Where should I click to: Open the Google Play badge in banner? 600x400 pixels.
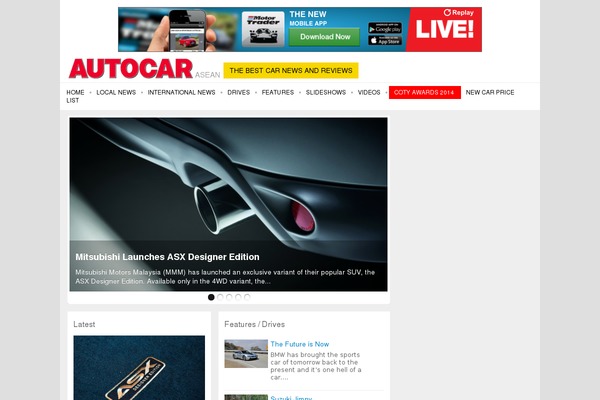tap(385, 28)
